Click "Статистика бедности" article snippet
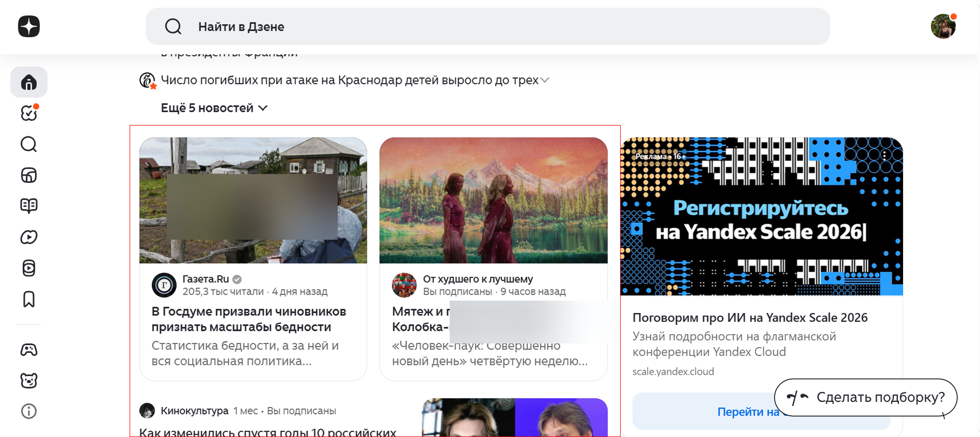Image resolution: width=980 pixels, height=437 pixels. pos(245,353)
